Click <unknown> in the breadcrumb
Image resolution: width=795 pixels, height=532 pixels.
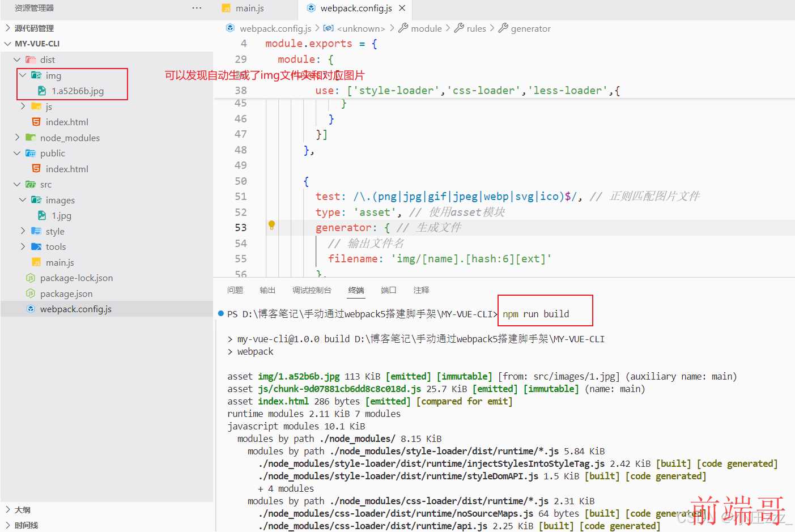pyautogui.click(x=361, y=28)
